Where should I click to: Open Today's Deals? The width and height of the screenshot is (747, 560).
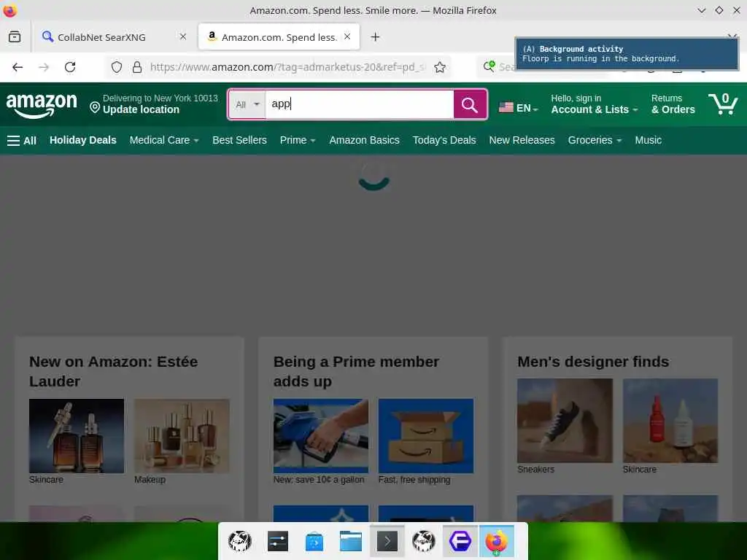(444, 141)
